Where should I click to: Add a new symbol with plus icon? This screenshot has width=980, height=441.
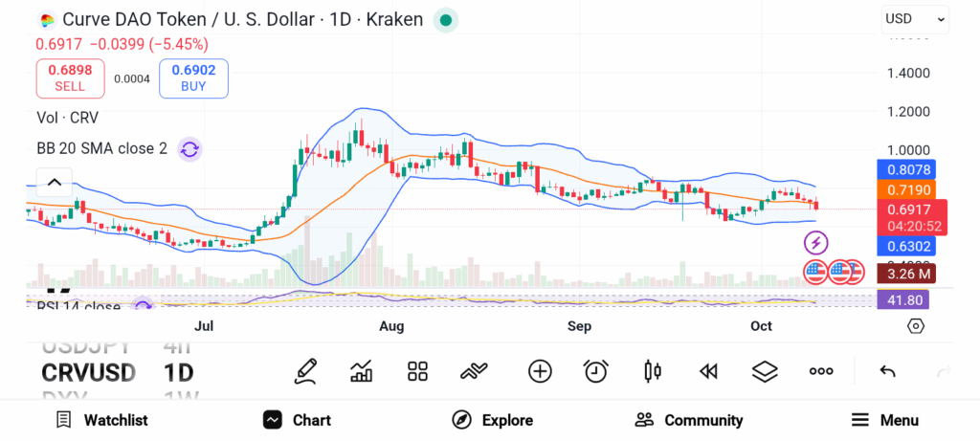pyautogui.click(x=540, y=371)
